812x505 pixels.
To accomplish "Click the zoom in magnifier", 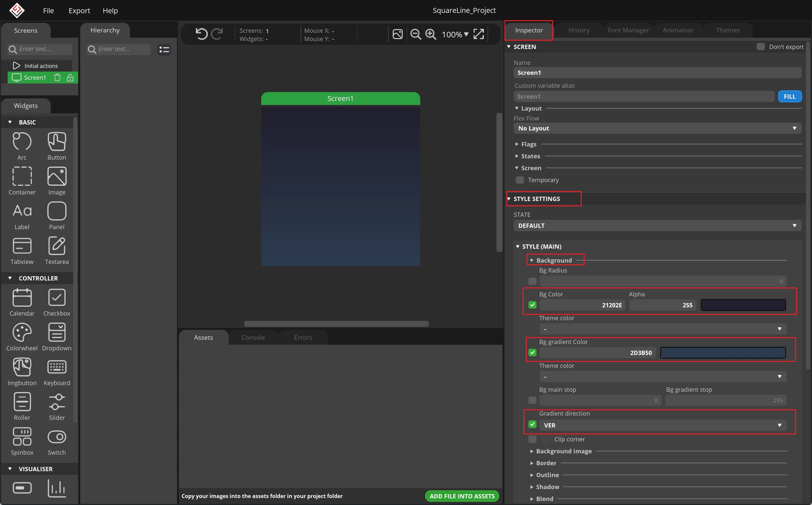I will [x=431, y=34].
